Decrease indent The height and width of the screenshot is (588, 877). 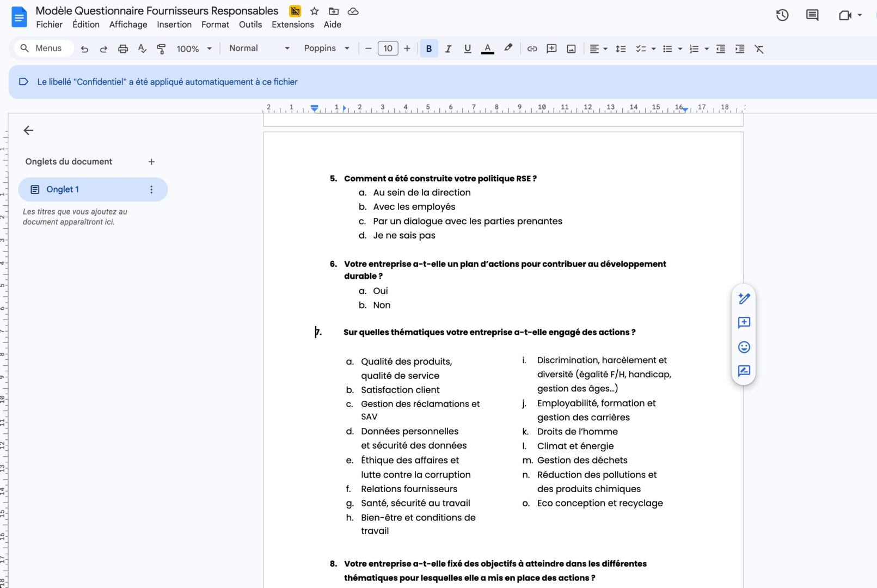720,48
